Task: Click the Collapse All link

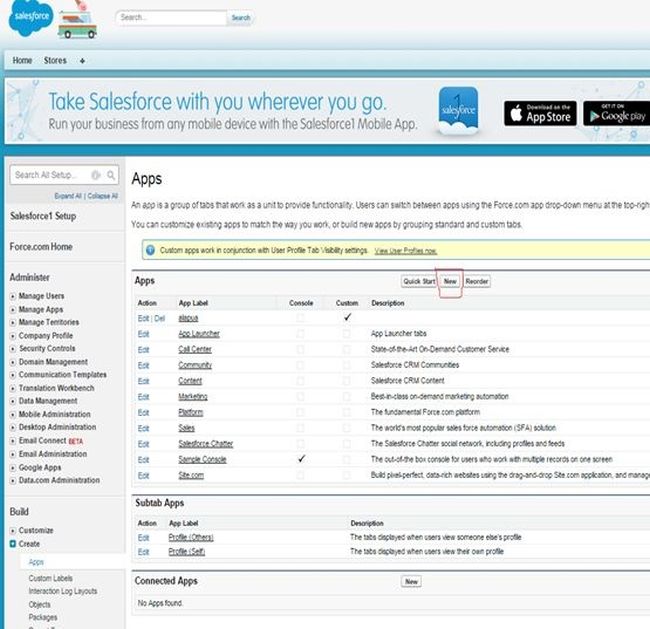Action: pos(102,196)
